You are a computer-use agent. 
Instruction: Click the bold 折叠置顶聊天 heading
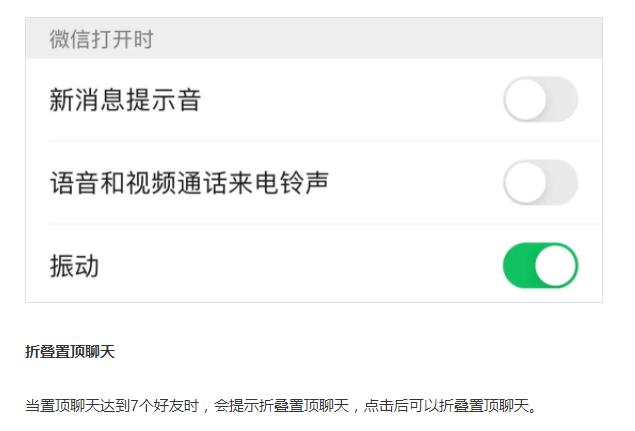pyautogui.click(x=70, y=352)
